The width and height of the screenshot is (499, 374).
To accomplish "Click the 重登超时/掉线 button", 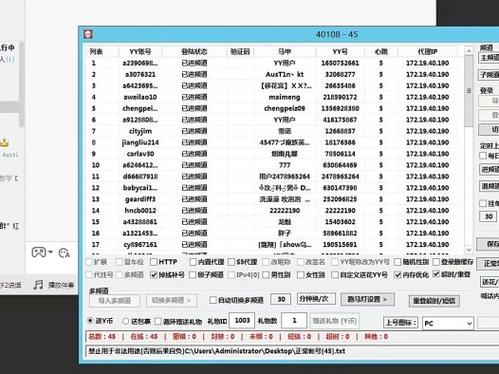I will point(434,301).
